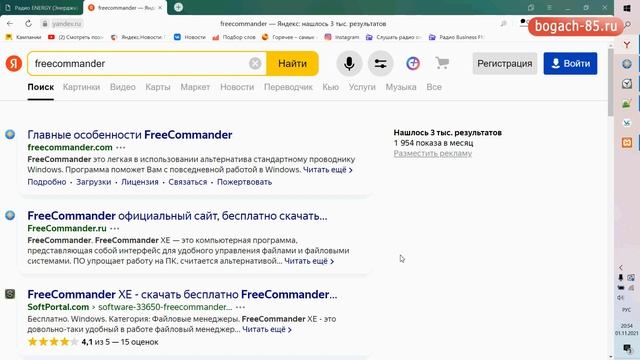Click the page vertical scrollbar thumb

(x=611, y=82)
